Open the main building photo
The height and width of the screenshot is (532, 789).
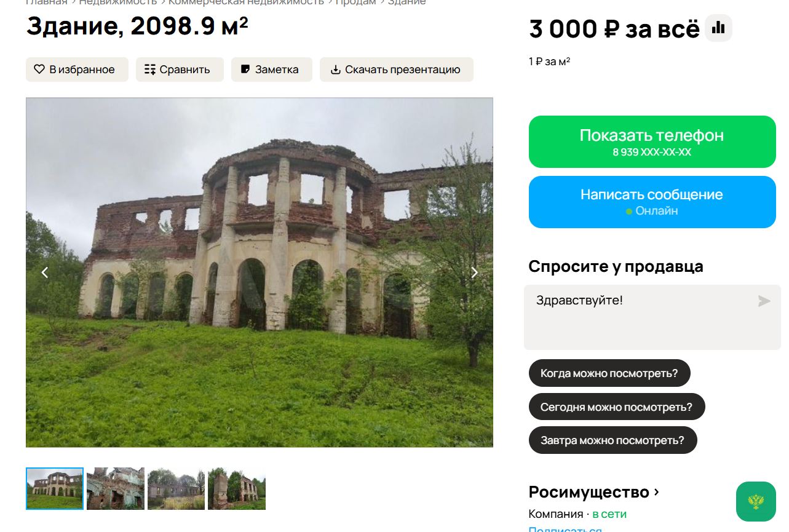[260, 272]
